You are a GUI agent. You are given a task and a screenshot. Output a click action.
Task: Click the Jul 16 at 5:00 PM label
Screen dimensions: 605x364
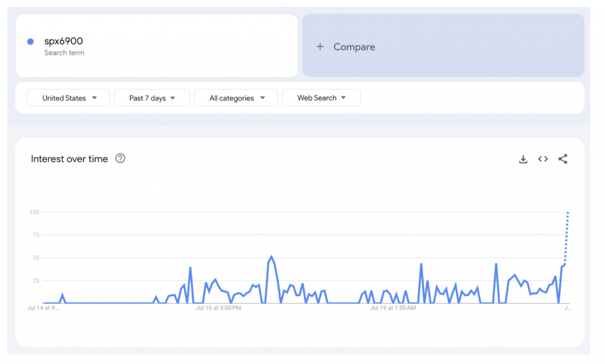(x=217, y=308)
